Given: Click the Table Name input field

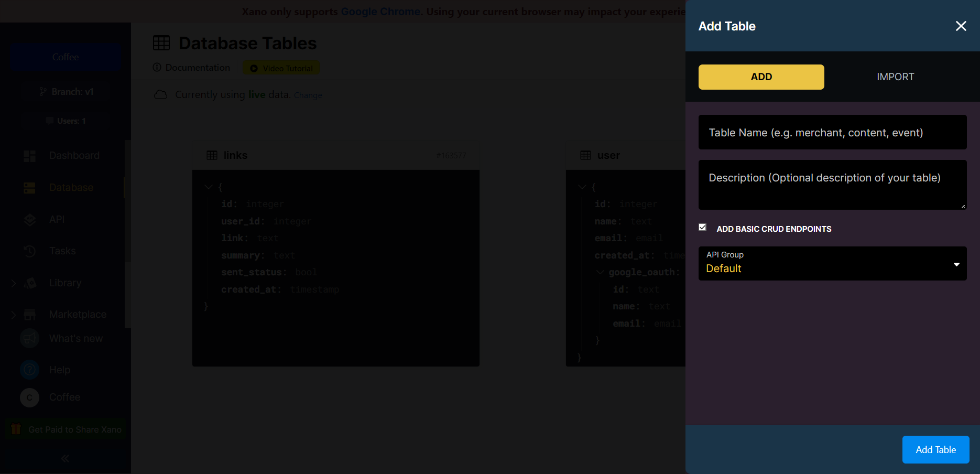Looking at the screenshot, I should tap(832, 133).
